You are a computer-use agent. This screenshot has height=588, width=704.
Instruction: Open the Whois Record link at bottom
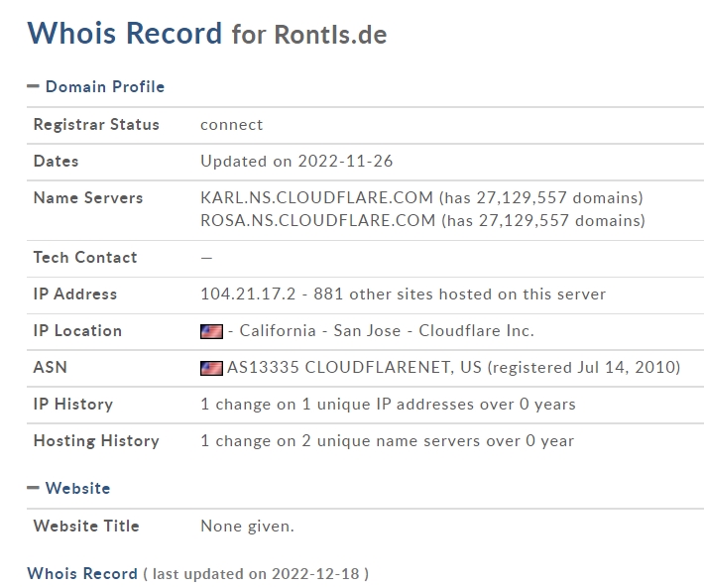[x=82, y=574]
